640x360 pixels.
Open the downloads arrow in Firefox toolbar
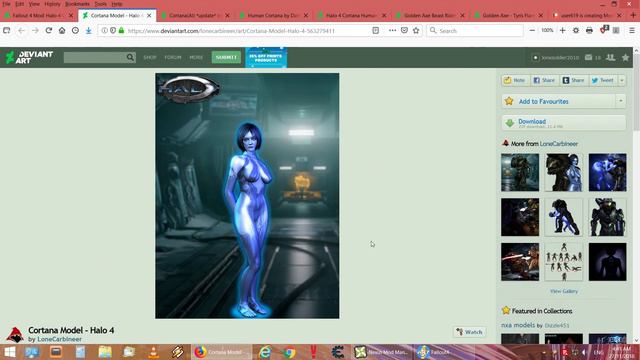pyautogui.click(x=89, y=31)
